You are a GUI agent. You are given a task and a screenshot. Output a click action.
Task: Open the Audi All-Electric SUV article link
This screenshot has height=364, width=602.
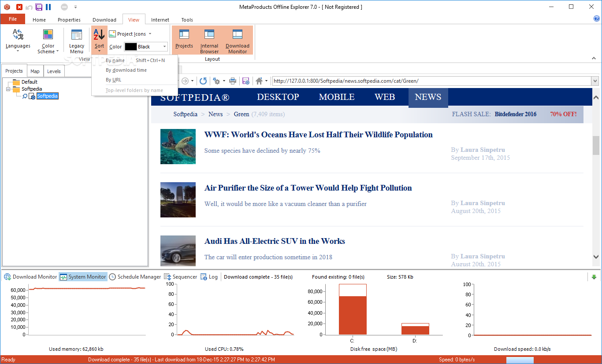[x=275, y=241]
